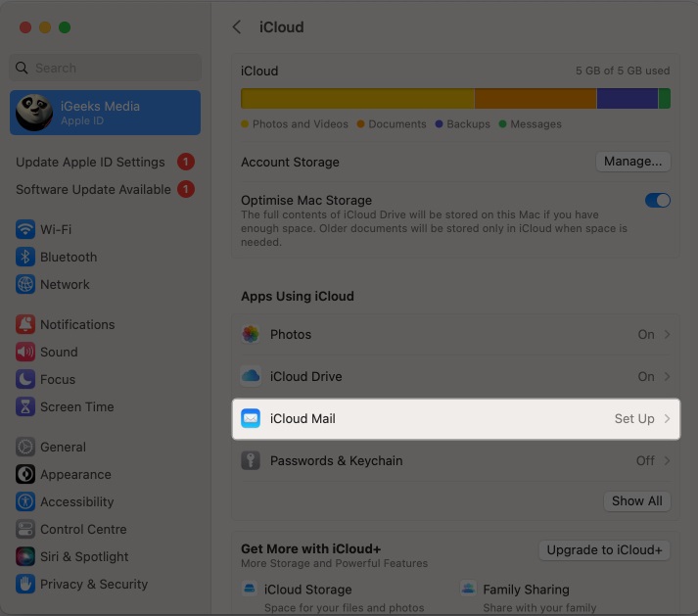
Task: Expand iCloud Mail Set Up chevron
Action: tap(668, 418)
